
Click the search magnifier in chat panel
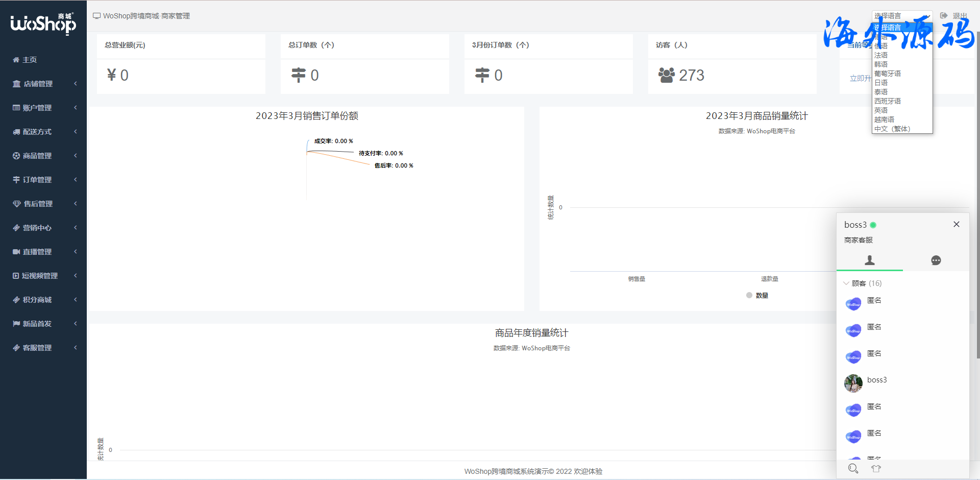point(853,468)
